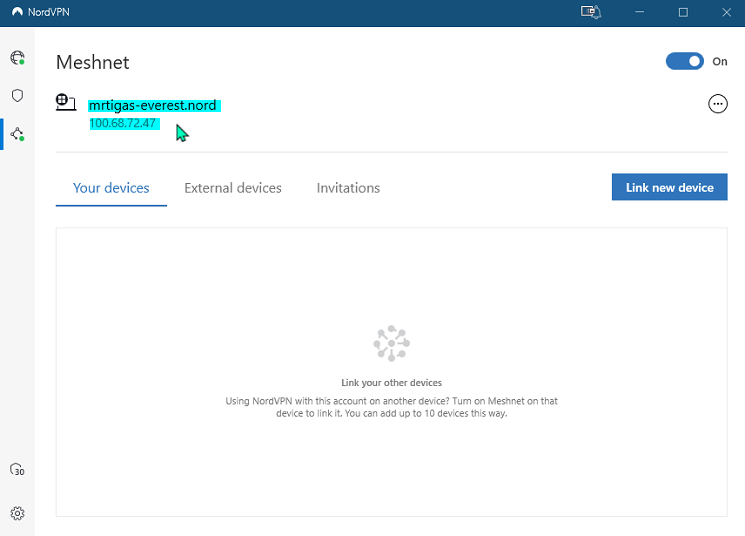Viewport: 745px width, 536px height.
Task: Click the Link new device button
Action: tap(669, 187)
